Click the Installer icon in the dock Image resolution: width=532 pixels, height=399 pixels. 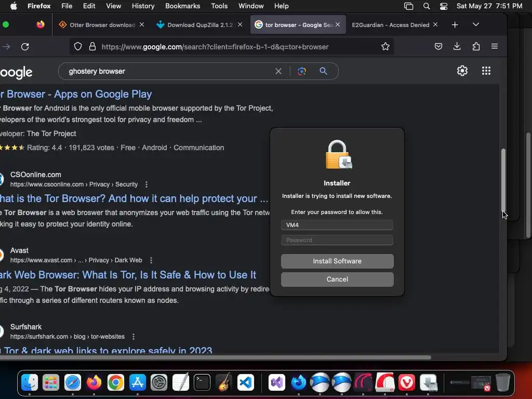pyautogui.click(x=428, y=383)
